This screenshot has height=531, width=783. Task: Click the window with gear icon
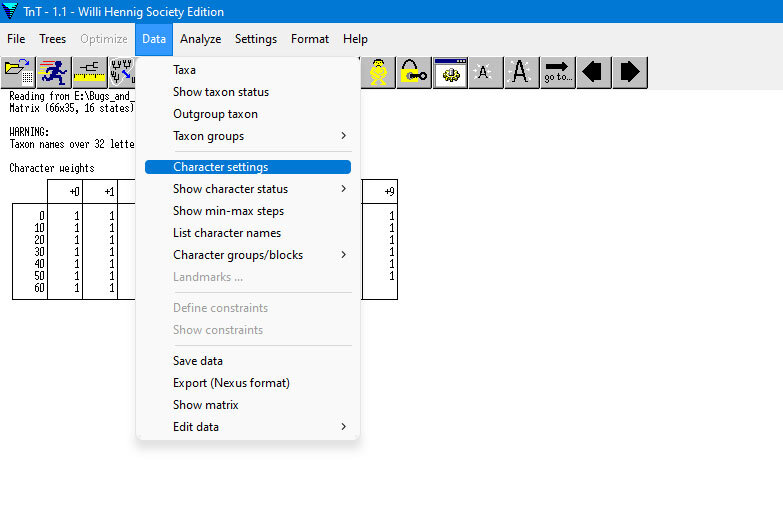[450, 72]
